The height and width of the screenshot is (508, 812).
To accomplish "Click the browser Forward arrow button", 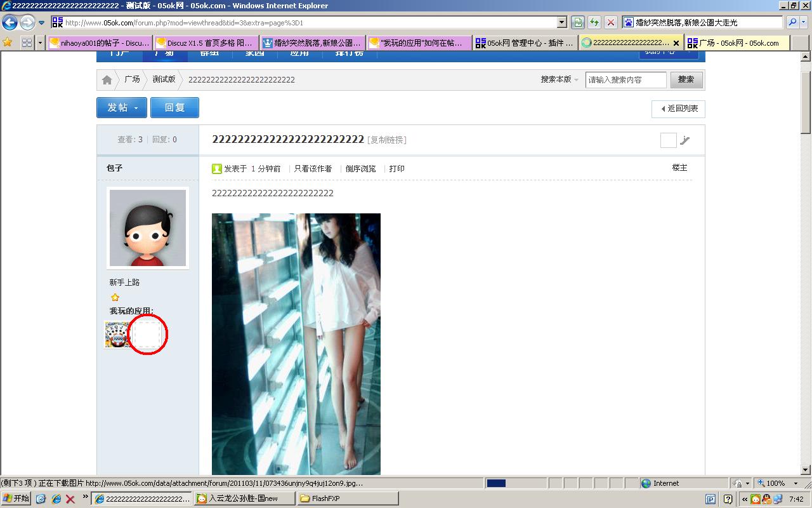I will (27, 23).
